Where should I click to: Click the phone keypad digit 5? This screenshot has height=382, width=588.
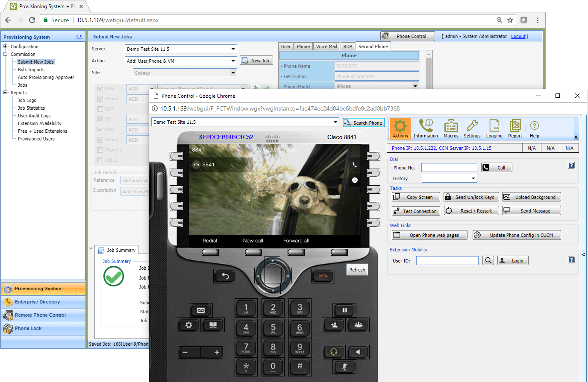coord(273,329)
